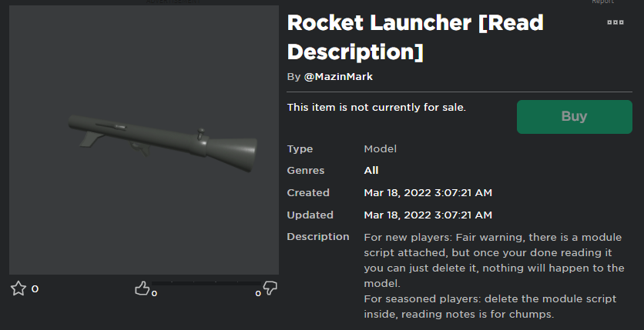Select the "All" genres link
The image size is (644, 330).
pos(371,171)
